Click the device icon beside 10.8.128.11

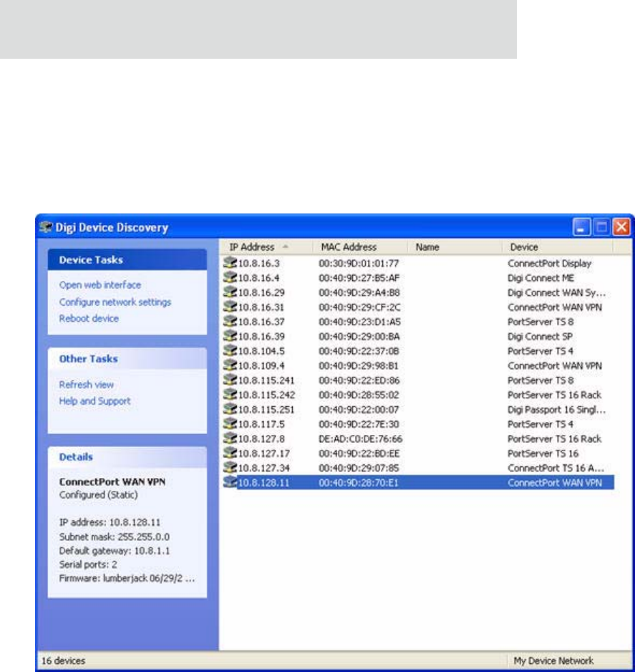click(231, 481)
